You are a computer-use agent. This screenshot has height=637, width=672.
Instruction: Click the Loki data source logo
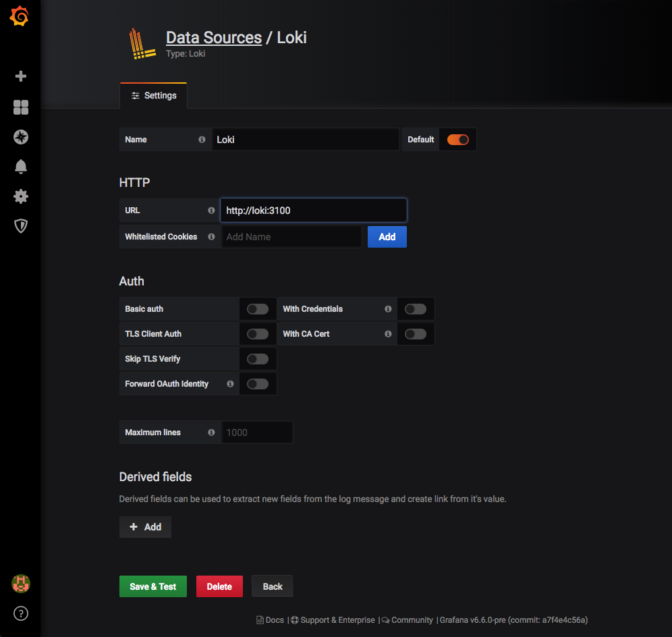[x=142, y=44]
